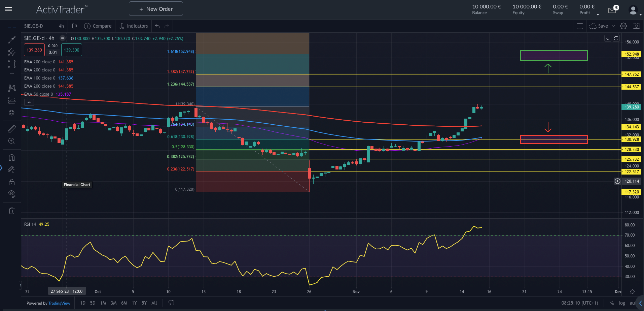Hide all drawings with the eye icon
This screenshot has height=311, width=644.
point(12,194)
